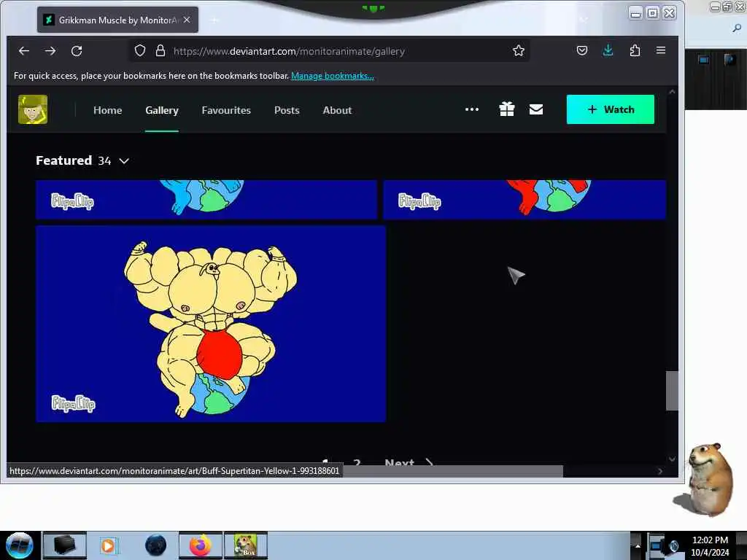Click the horizontal page scrollbar thumb
Screen dimensions: 747x560
coord(452,471)
